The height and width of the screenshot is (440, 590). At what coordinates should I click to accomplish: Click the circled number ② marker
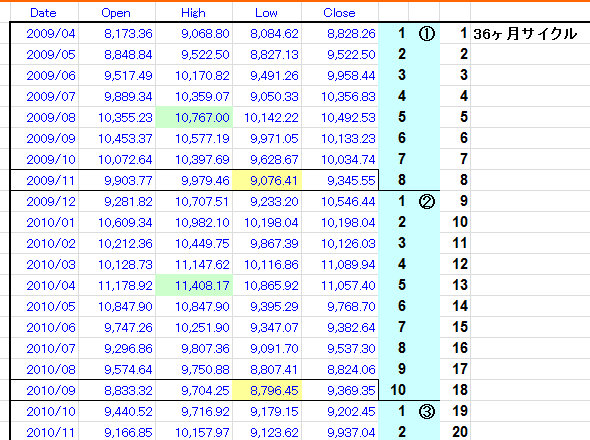426,202
